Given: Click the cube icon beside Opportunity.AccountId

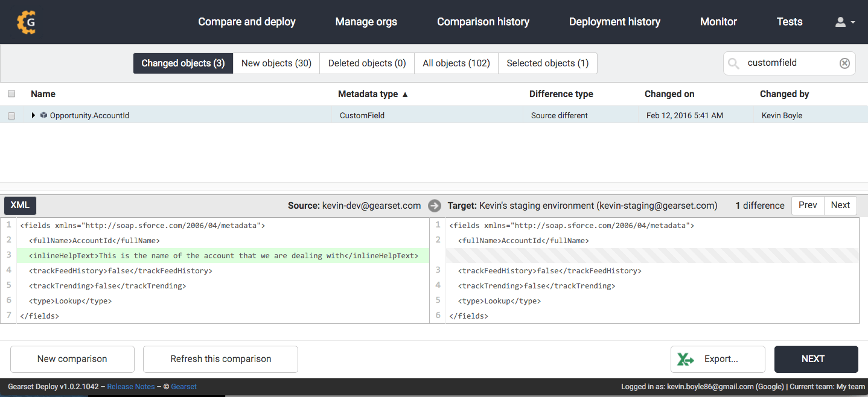Looking at the screenshot, I should tap(43, 115).
